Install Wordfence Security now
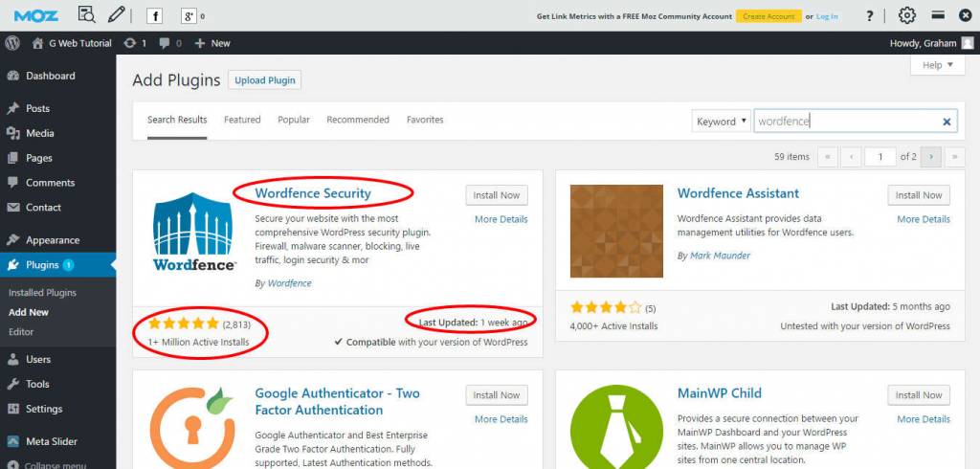Image resolution: width=980 pixels, height=469 pixels. (497, 195)
